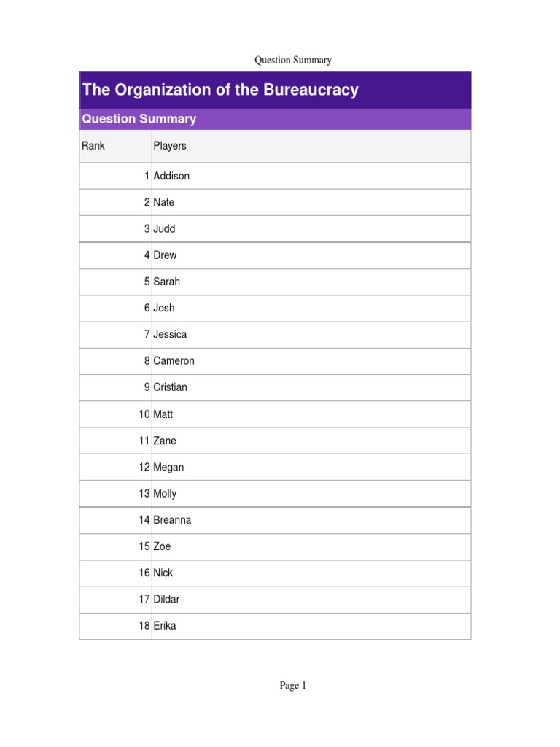This screenshot has width=560, height=747.
Task: Click the Rank column header
Action: (x=93, y=146)
